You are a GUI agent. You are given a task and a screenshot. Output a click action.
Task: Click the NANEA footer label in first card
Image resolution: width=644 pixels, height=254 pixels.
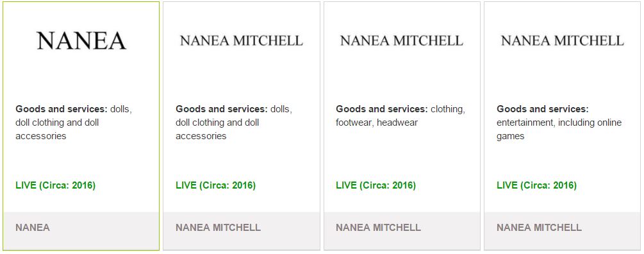click(x=33, y=227)
